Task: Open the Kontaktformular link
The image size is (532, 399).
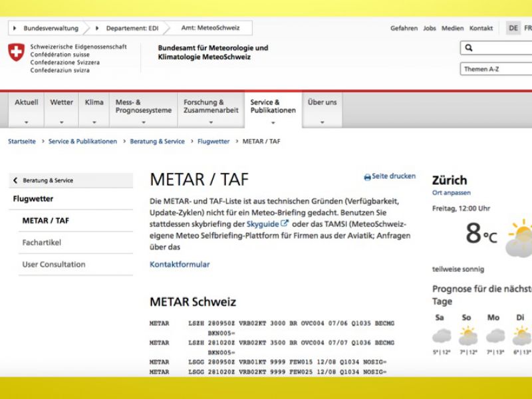Action: tap(180, 264)
